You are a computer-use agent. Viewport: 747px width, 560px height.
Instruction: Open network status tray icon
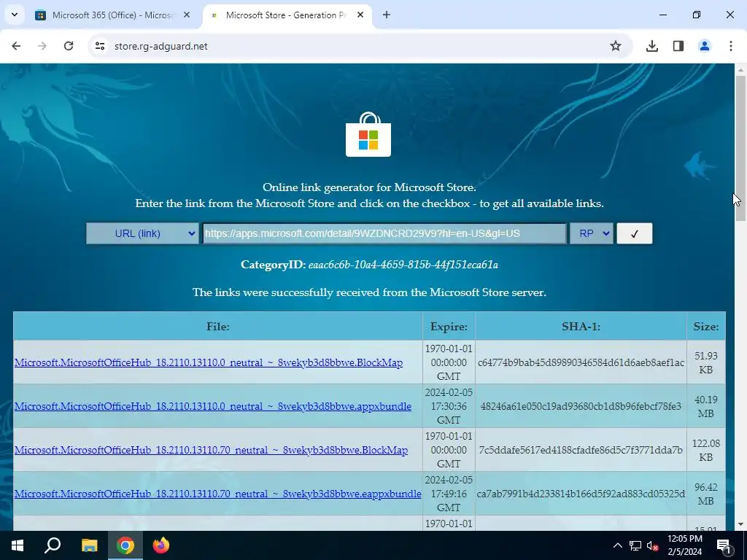pyautogui.click(x=635, y=545)
